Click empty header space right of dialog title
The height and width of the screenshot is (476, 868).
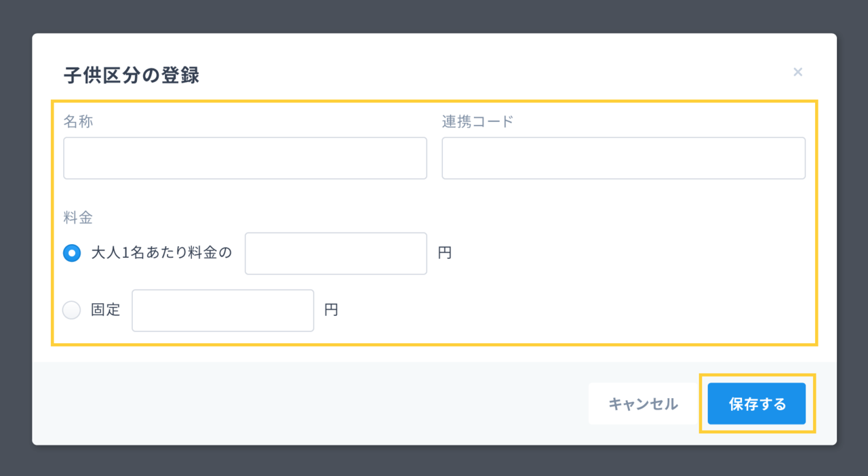pyautogui.click(x=475, y=72)
